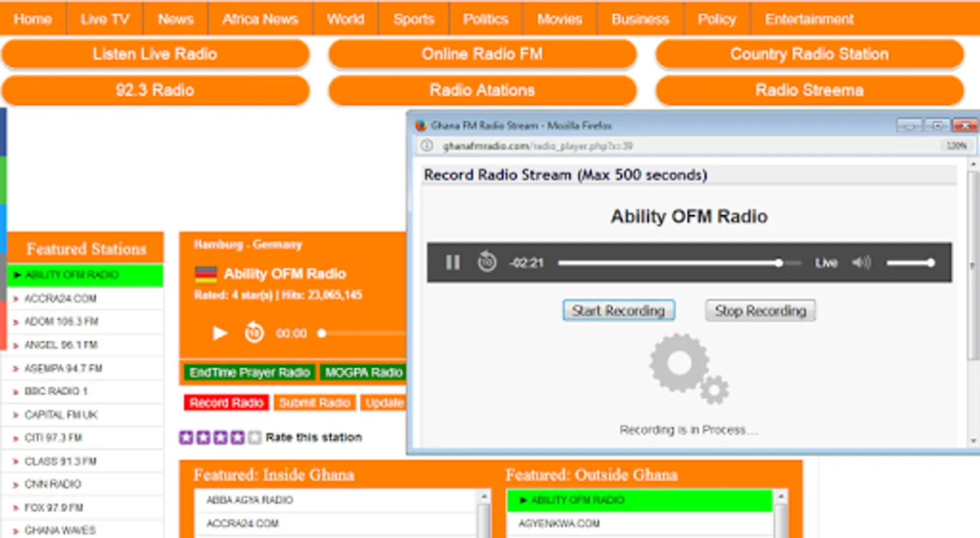Click the site info icon in Firefox address bar
The width and height of the screenshot is (980, 538).
pos(427,146)
